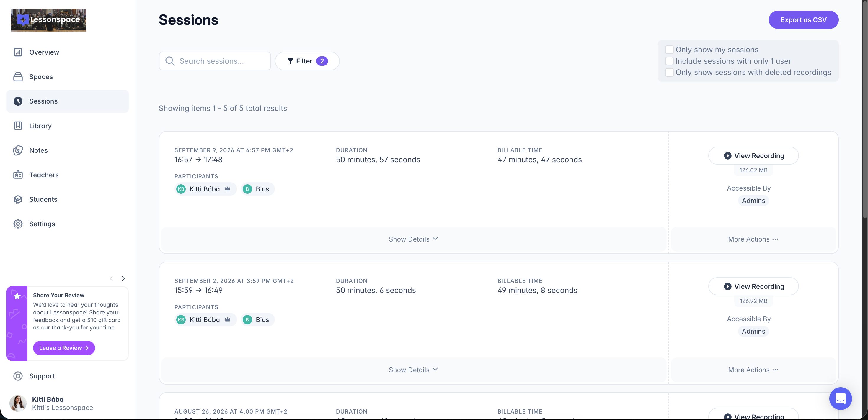Screen dimensions: 868x420
Task: Click the KB avatar in September 9 session
Action: point(181,189)
